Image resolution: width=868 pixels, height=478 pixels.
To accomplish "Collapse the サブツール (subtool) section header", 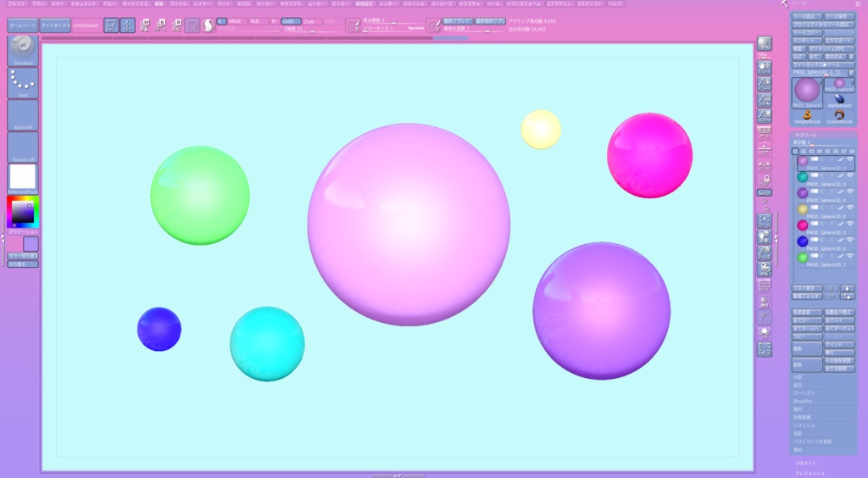I will coord(805,135).
